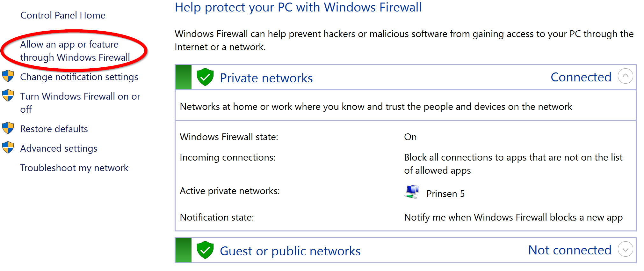Screen dimensions: 644x271
Task: Click Troubleshoot my network
Action: (x=74, y=168)
